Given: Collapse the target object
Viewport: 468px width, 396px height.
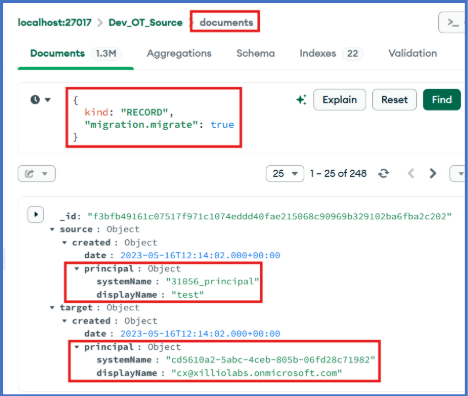Looking at the screenshot, I should click(52, 308).
